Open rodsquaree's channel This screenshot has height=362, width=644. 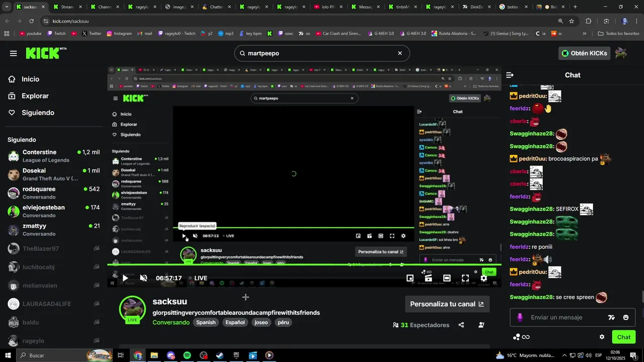click(54, 193)
